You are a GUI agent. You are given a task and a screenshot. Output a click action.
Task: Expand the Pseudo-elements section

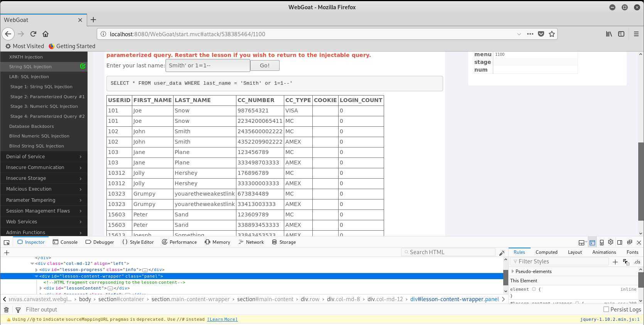click(513, 271)
